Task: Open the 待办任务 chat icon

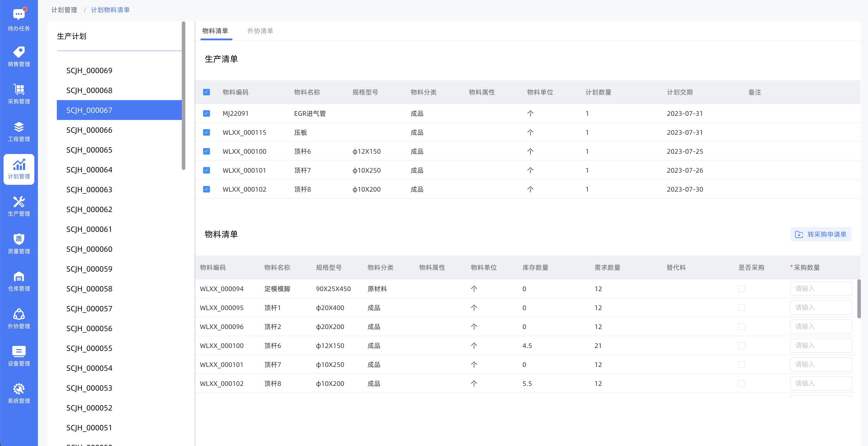Action: (x=19, y=15)
